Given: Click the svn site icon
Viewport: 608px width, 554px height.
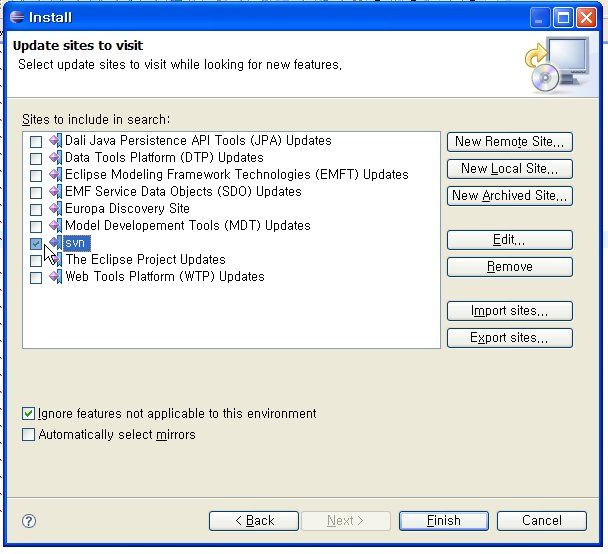Looking at the screenshot, I should 55,243.
